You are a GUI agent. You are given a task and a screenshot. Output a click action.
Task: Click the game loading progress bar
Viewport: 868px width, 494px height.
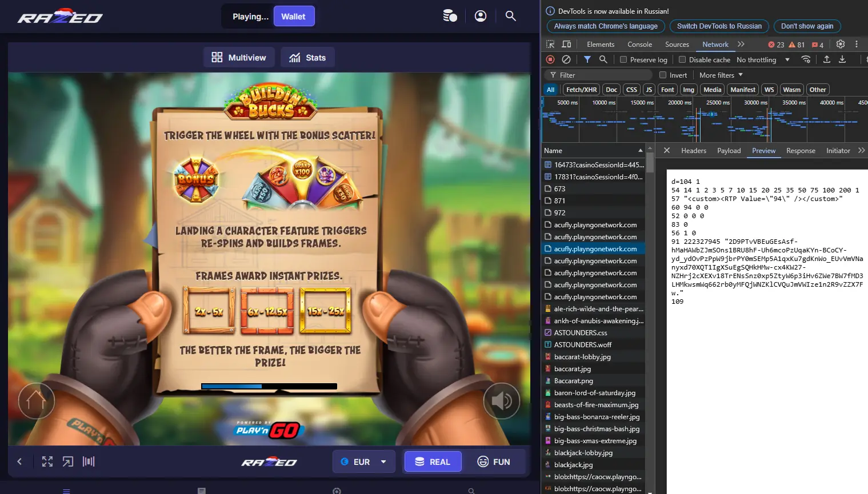coord(269,386)
